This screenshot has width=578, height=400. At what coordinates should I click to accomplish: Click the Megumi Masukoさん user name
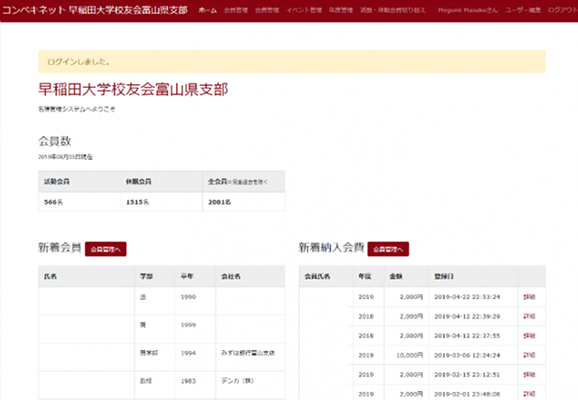click(x=468, y=10)
